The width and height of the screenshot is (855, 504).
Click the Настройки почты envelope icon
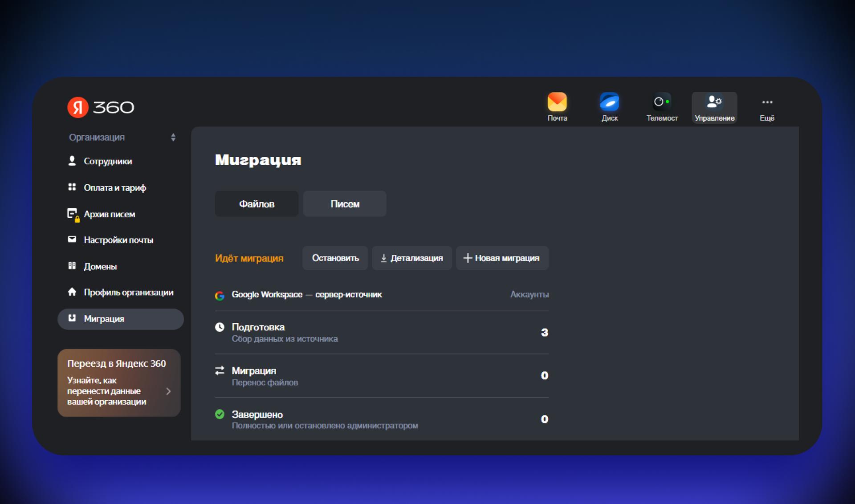coord(72,240)
